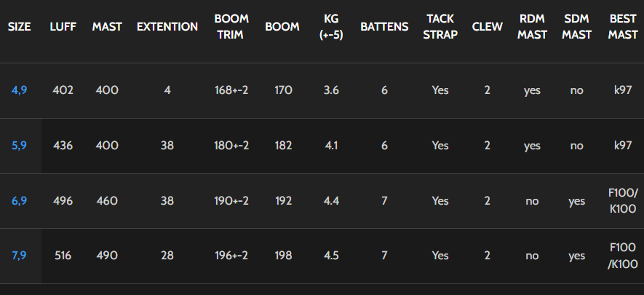This screenshot has width=644, height=295.
Task: Select the 168+-2 boom trim cell
Action: (x=231, y=90)
